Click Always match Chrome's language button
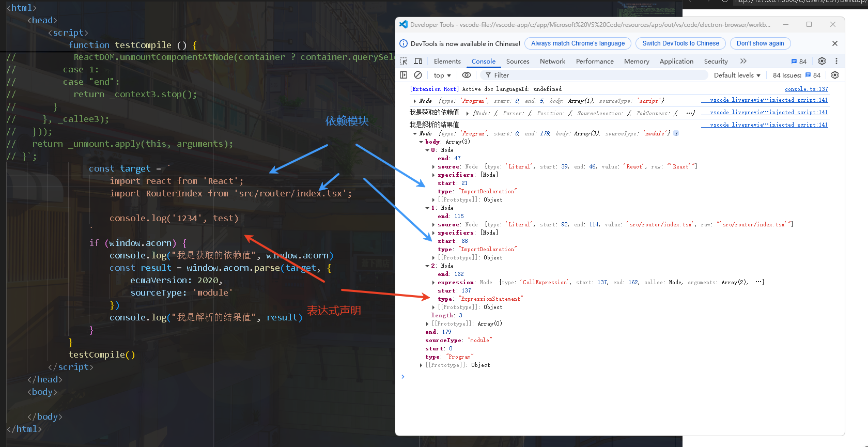The image size is (868, 447). (578, 43)
